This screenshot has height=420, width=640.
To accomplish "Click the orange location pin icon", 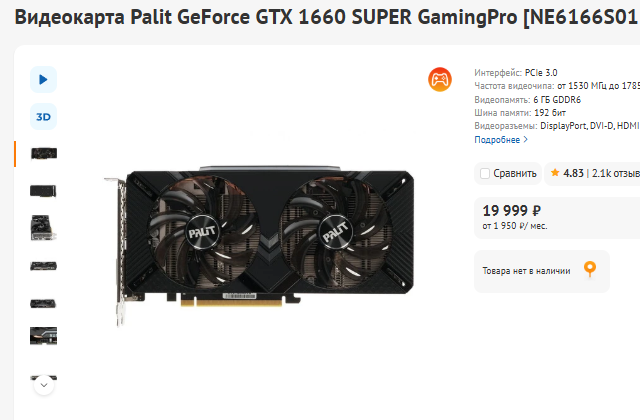I will [590, 269].
